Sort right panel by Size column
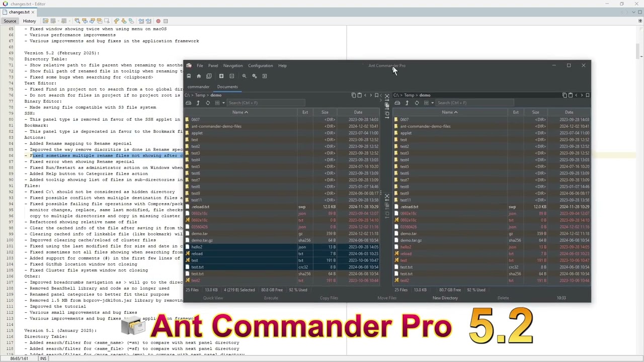Screen dimensions: 644x362 click(x=535, y=112)
